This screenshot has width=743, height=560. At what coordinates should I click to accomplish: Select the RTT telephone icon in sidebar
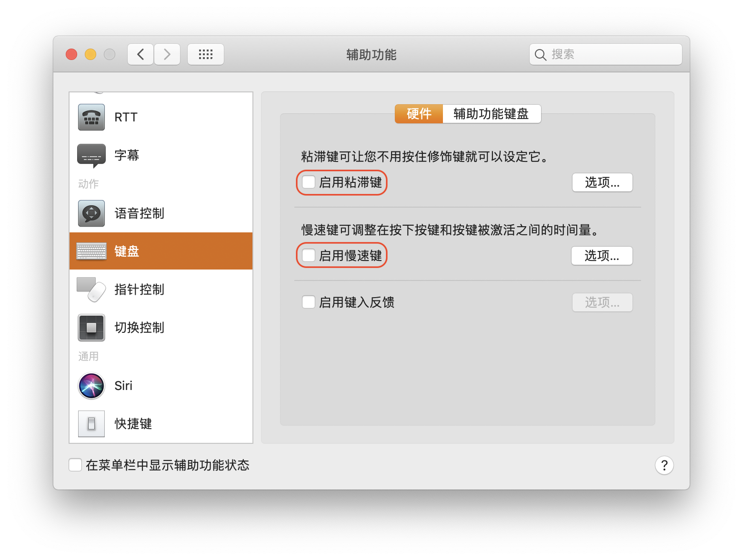tap(91, 117)
